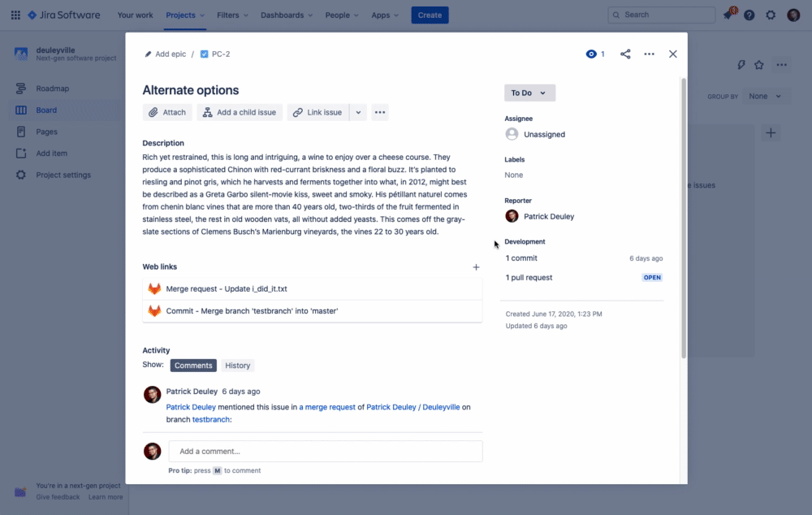The width and height of the screenshot is (812, 515).
Task: Open the Apps menu
Action: (385, 15)
